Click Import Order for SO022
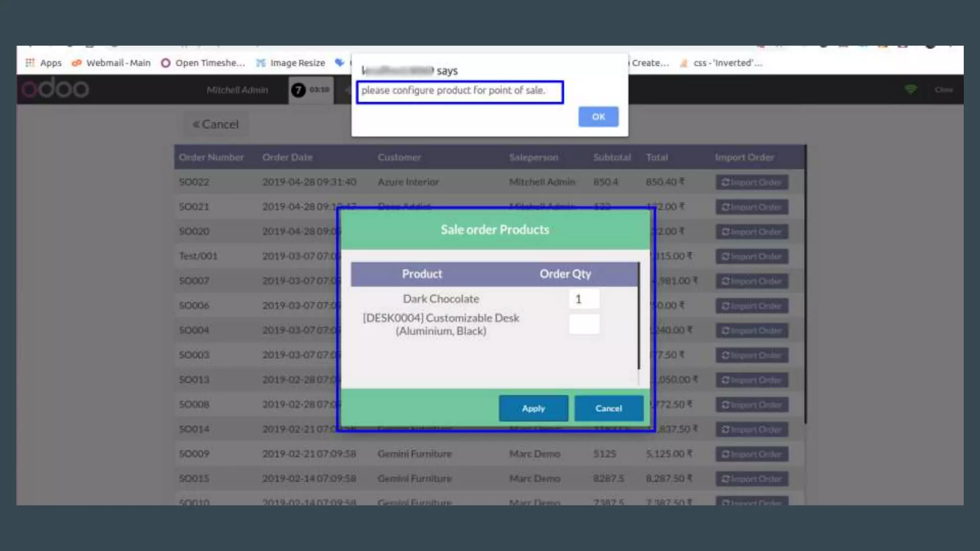The height and width of the screenshot is (551, 980). pos(751,182)
